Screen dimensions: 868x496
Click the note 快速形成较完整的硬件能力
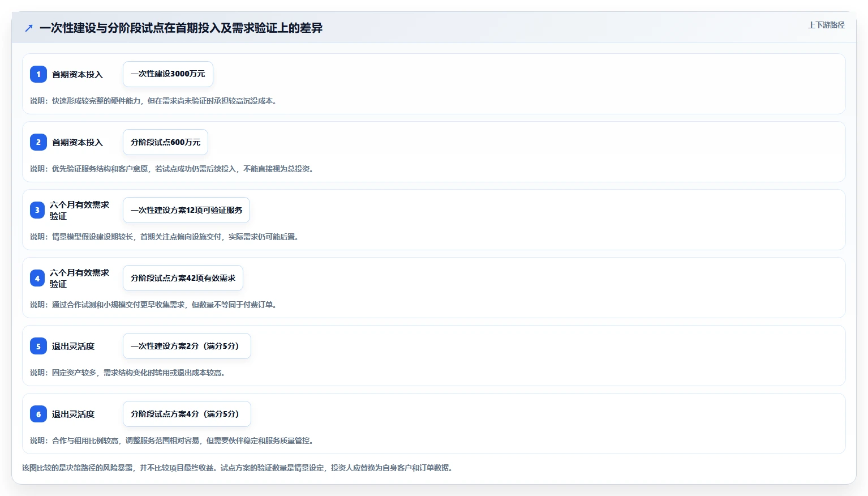pyautogui.click(x=153, y=101)
